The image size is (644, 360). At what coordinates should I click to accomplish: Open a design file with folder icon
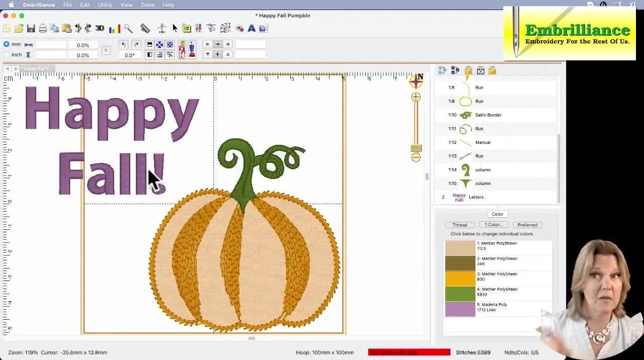tap(19, 29)
